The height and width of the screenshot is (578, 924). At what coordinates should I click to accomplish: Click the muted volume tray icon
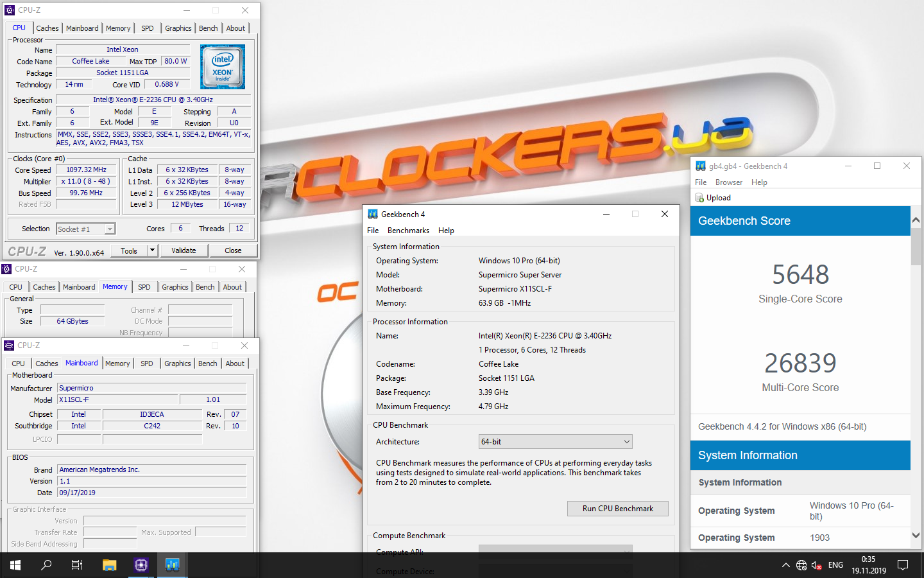[x=817, y=565]
